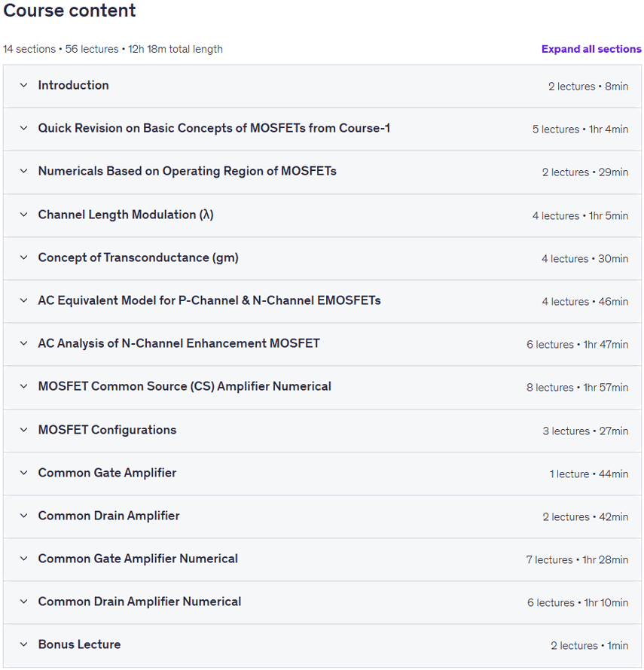
Task: Expand AC Equivalent Model section arrow
Action: tap(24, 300)
